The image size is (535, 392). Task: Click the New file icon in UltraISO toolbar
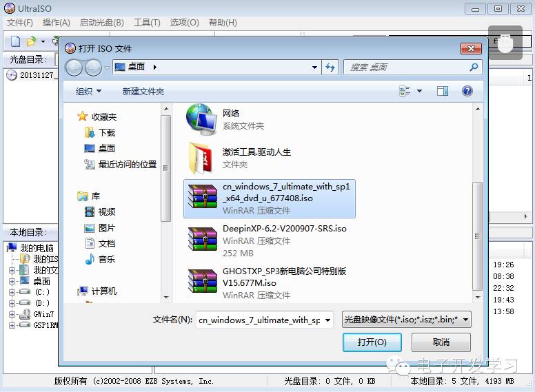click(15, 41)
